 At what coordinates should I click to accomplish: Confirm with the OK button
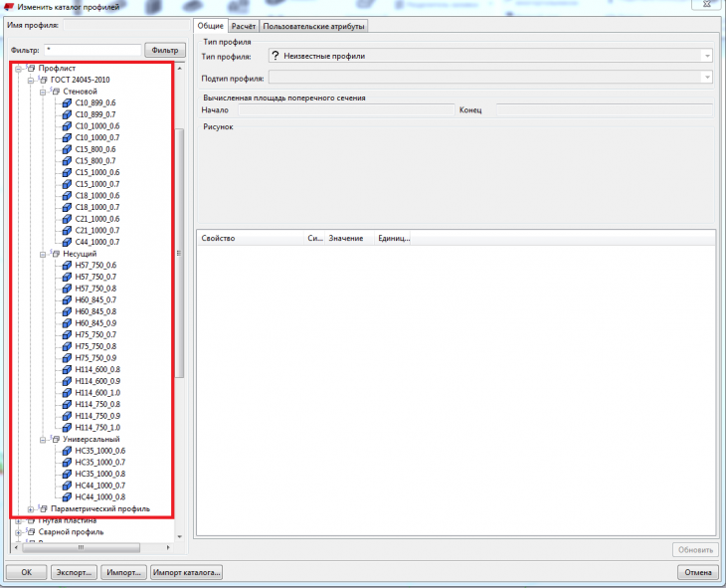click(x=27, y=572)
